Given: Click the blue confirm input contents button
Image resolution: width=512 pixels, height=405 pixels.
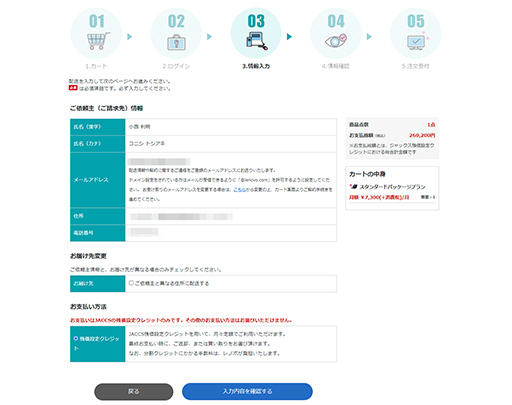Looking at the screenshot, I should (x=247, y=391).
